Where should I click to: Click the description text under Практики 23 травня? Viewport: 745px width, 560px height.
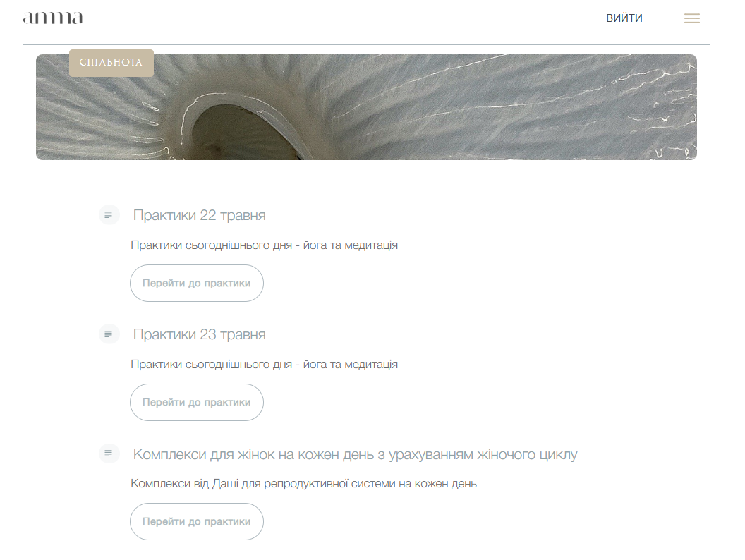click(x=264, y=365)
